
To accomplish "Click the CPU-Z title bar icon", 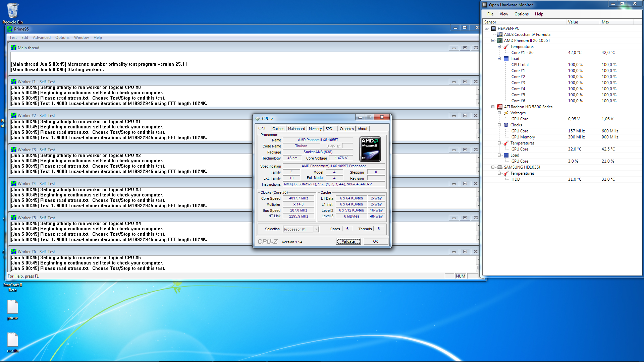I will pyautogui.click(x=258, y=119).
